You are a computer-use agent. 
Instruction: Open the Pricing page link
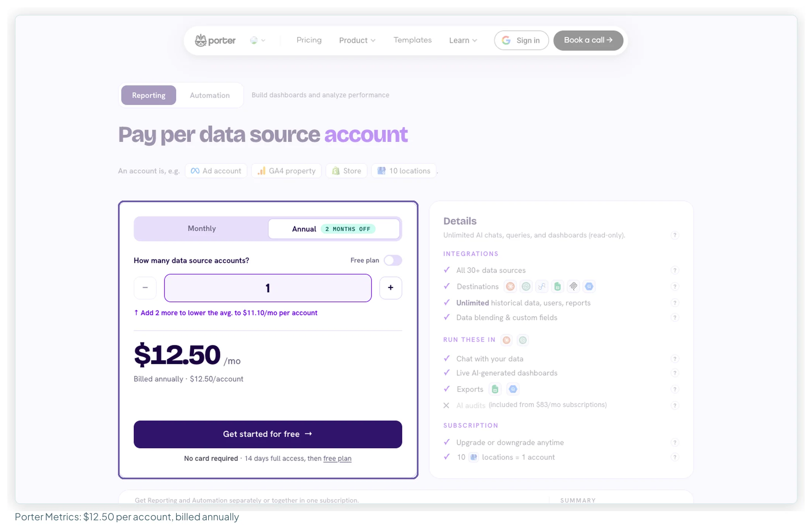(x=309, y=40)
